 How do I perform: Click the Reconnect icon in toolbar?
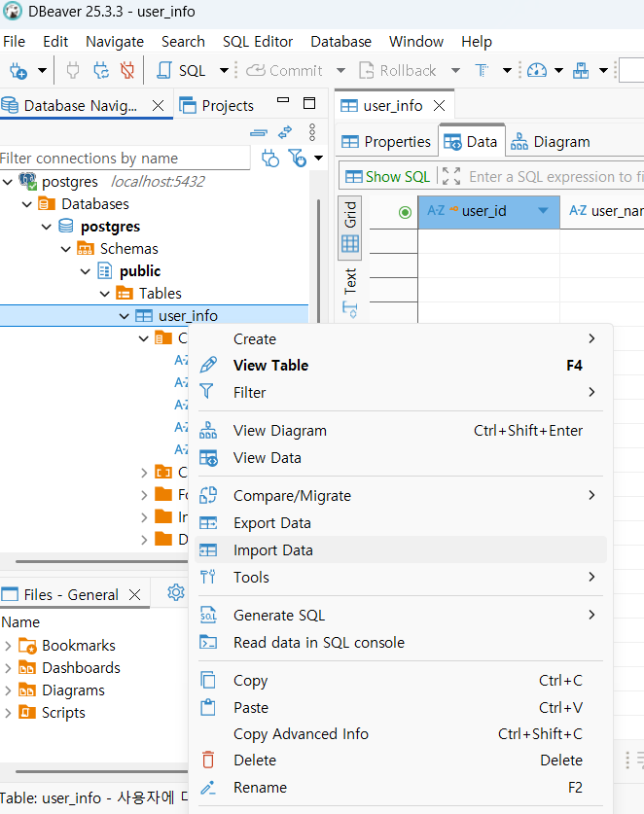pyautogui.click(x=101, y=71)
